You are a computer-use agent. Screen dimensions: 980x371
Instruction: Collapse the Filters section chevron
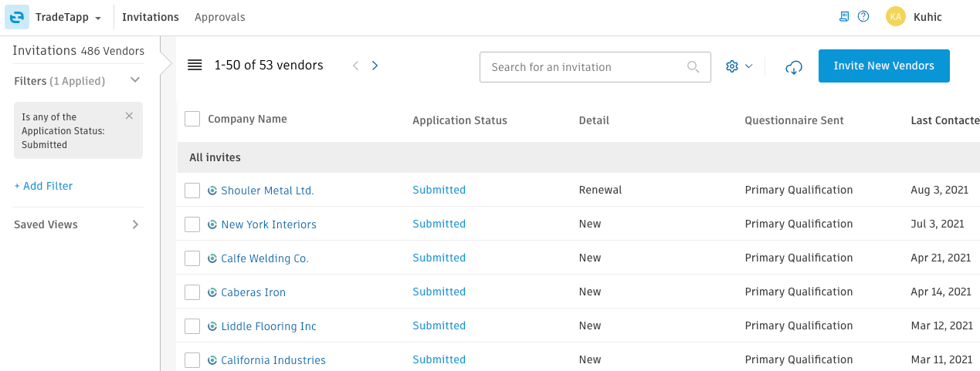pos(135,80)
